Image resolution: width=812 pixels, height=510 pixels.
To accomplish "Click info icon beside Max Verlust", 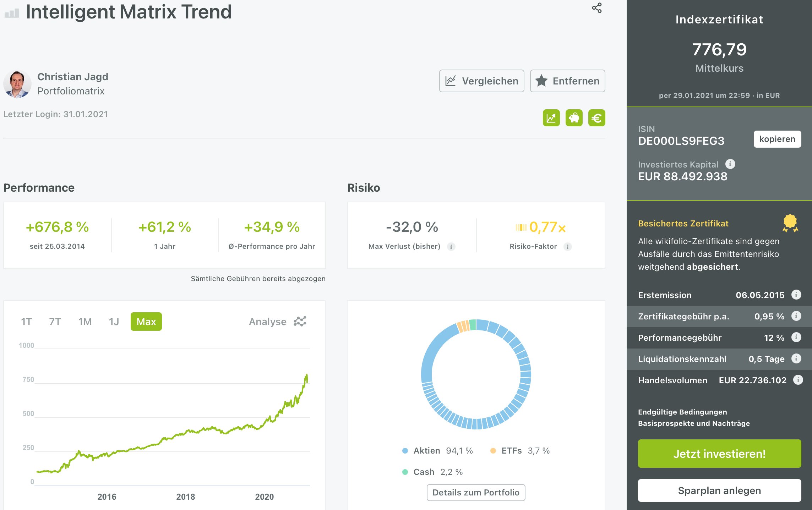I will point(451,247).
